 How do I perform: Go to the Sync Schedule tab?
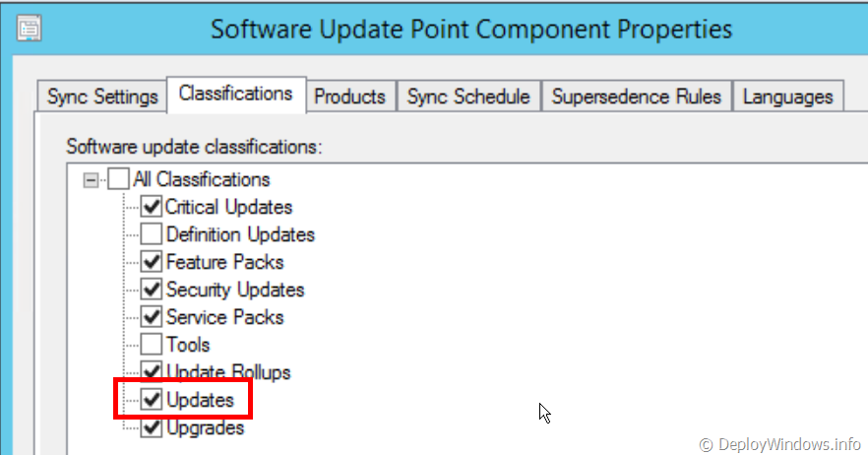point(468,97)
